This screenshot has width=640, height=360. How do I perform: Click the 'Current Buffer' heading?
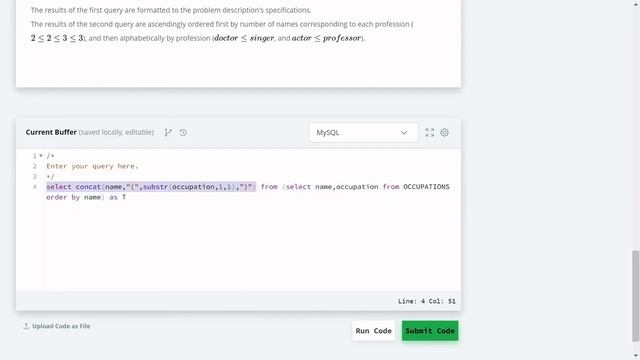(51, 132)
